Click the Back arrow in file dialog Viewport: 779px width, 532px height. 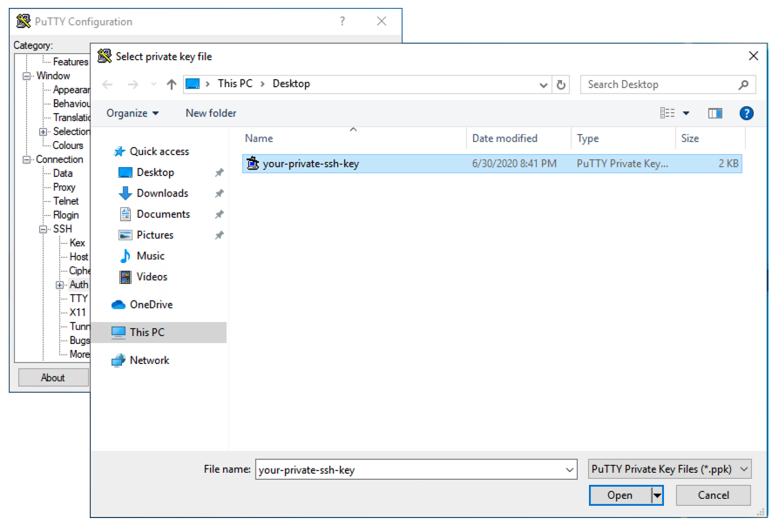point(107,84)
